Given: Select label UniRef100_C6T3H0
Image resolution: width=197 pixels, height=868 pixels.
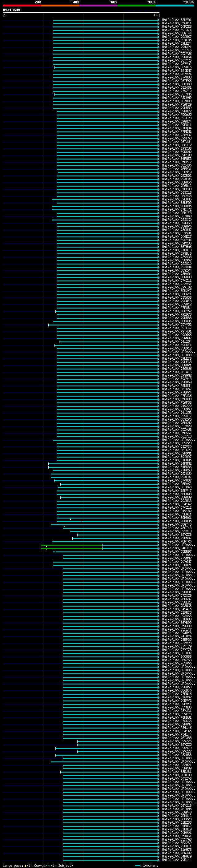Looking at the screenshot, I should point(177,94).
